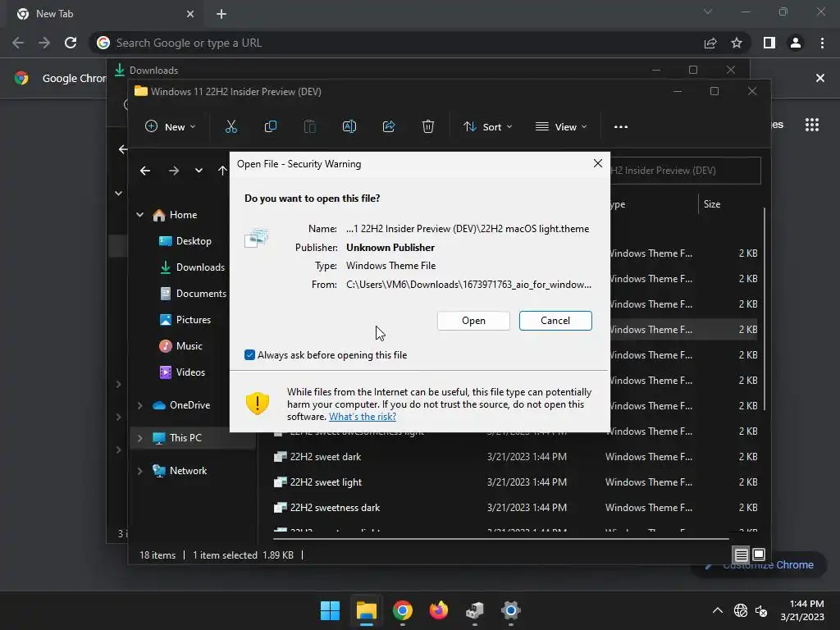Expand the OneDrive tree node

click(x=139, y=405)
